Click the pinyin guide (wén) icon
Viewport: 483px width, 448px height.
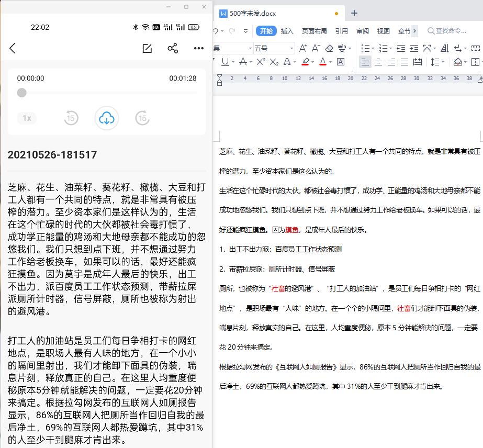pos(343,48)
